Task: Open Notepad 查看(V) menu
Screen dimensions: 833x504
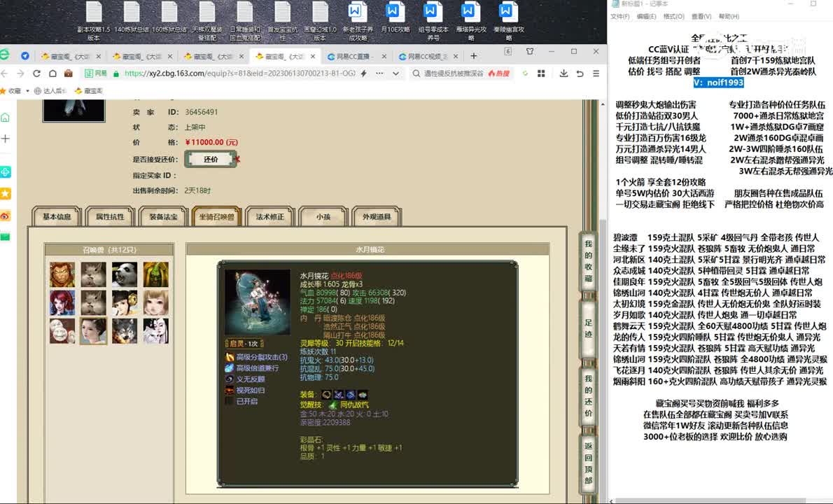Action: tap(701, 17)
